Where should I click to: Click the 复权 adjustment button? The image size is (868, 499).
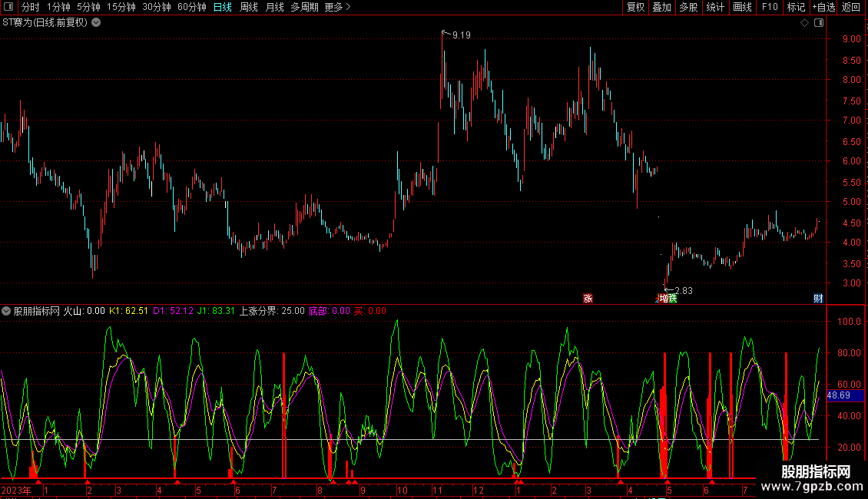[x=635, y=7]
